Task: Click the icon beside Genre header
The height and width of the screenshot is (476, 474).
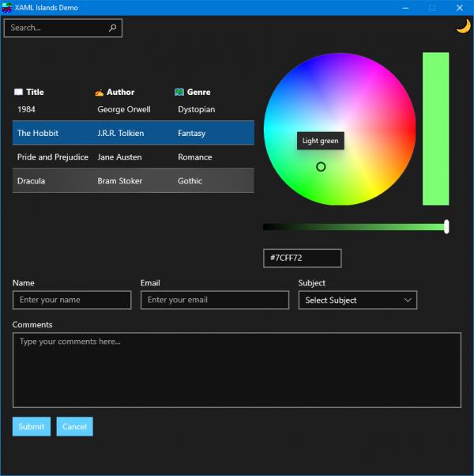Action: (179, 92)
